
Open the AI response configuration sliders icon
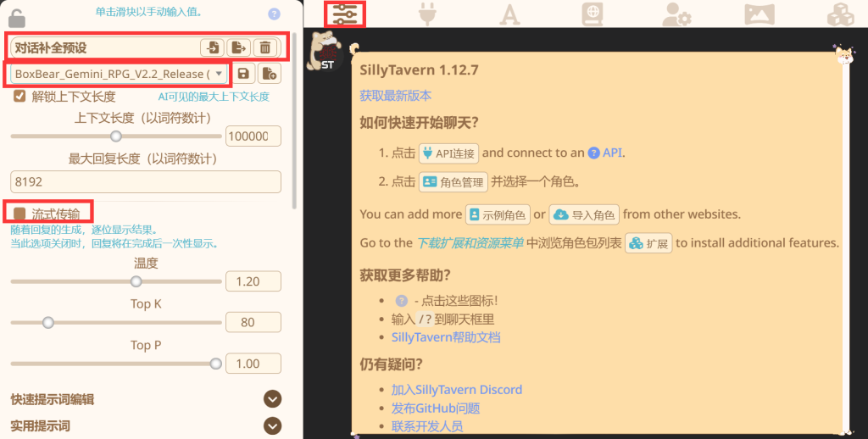pyautogui.click(x=345, y=14)
